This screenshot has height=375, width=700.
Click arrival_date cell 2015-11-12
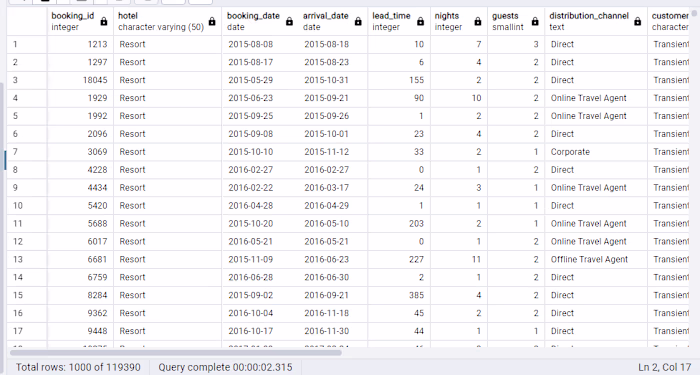click(333, 152)
